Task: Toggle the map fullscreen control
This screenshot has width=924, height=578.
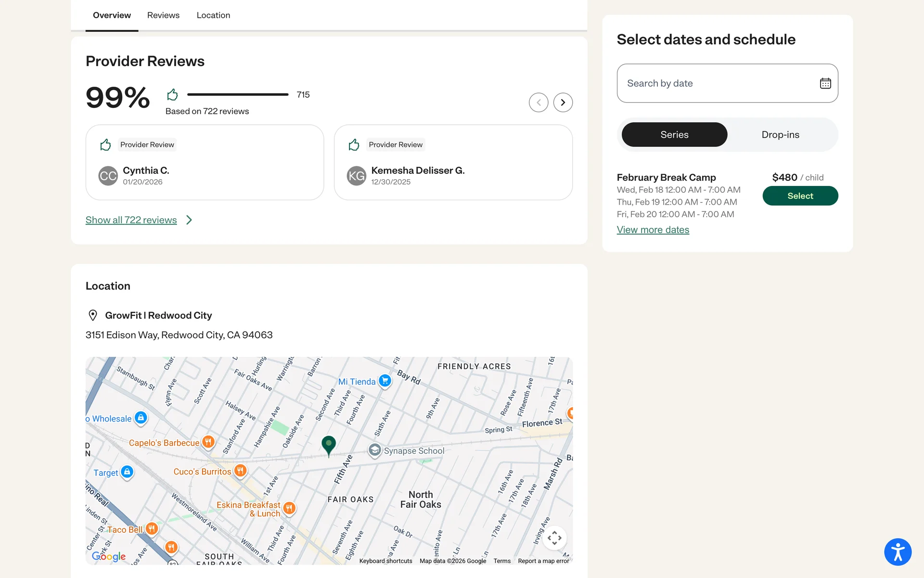Action: (554, 538)
